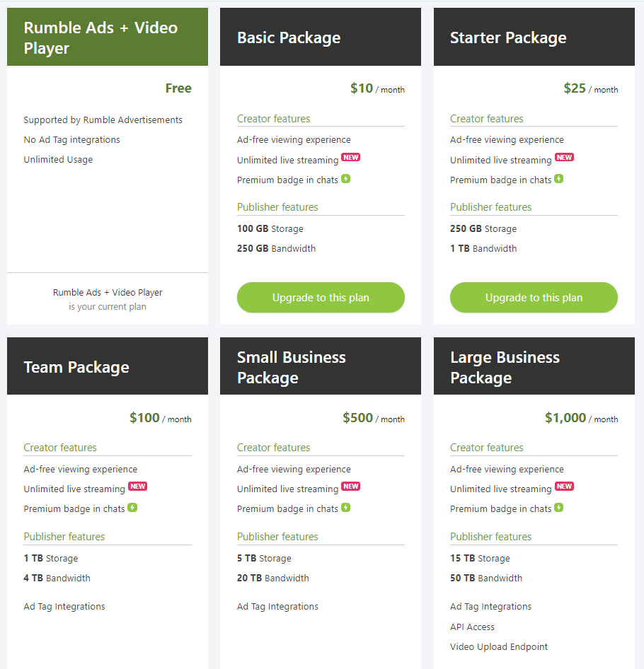Click 5 TB Storage in Small Business Package
The height and width of the screenshot is (669, 644).
[264, 558]
